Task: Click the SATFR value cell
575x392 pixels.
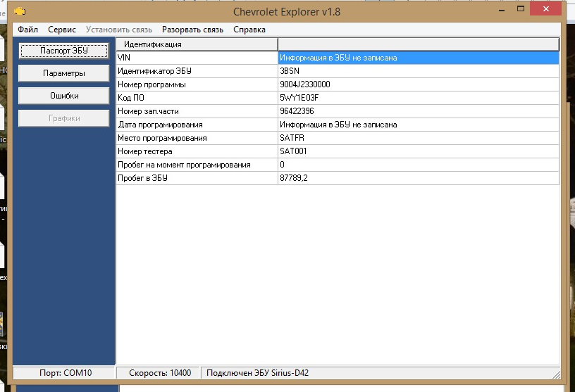Action: click(x=419, y=138)
